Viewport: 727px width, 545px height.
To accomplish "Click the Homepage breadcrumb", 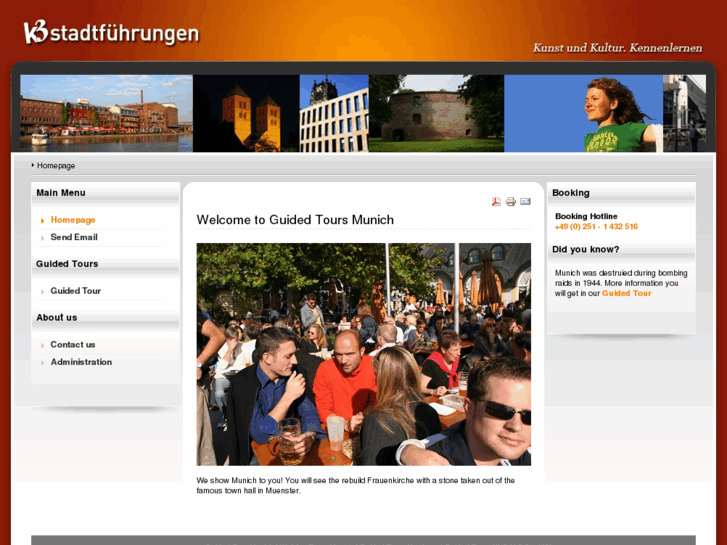I will coord(56,166).
